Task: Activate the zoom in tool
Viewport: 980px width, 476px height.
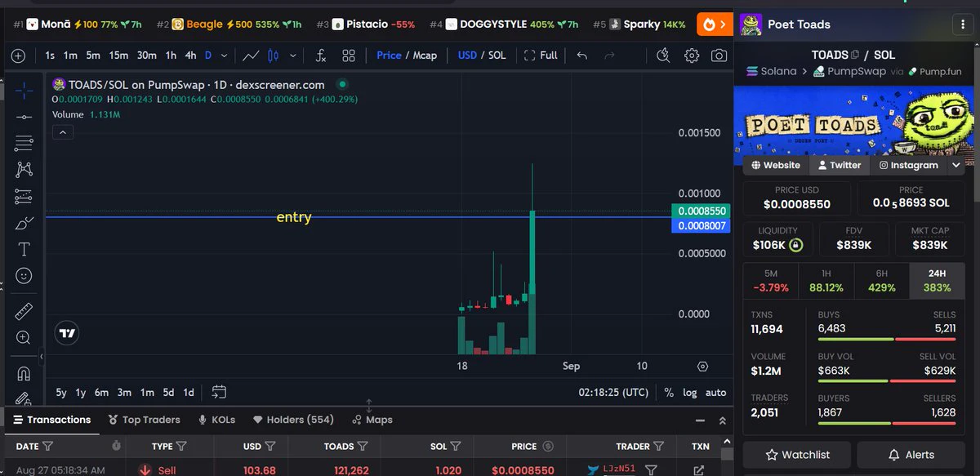Action: click(24, 337)
